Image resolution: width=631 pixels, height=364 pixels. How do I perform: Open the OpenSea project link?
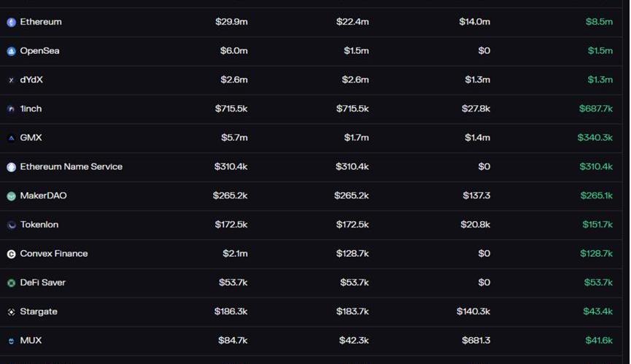pyautogui.click(x=39, y=51)
